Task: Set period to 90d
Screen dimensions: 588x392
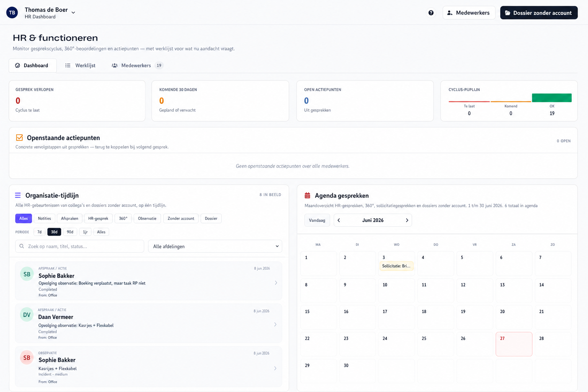Action: pyautogui.click(x=70, y=232)
